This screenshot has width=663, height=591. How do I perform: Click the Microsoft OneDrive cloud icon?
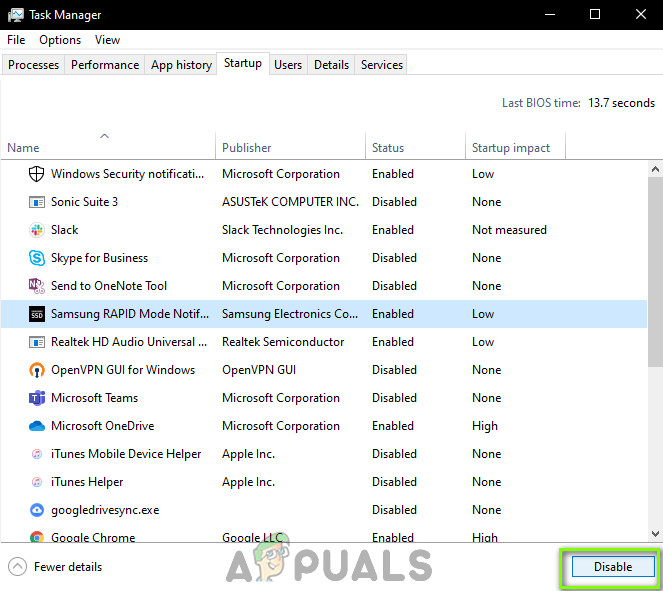click(37, 426)
